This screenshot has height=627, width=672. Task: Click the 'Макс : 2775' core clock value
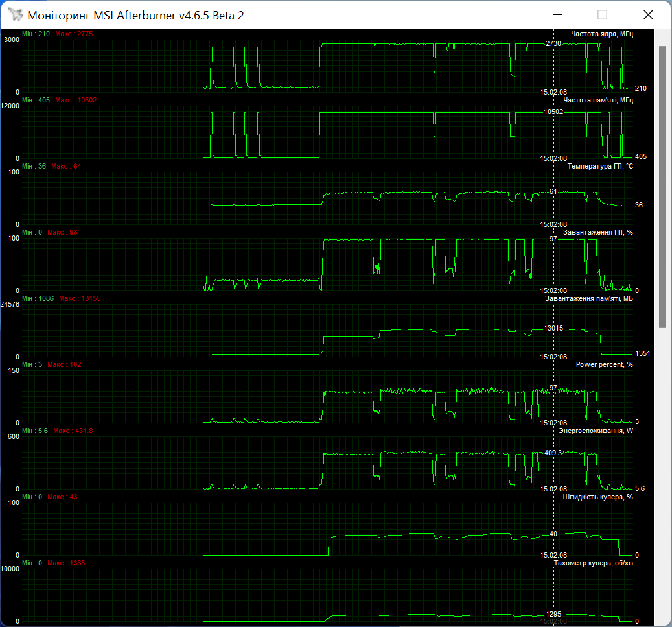click(x=74, y=34)
